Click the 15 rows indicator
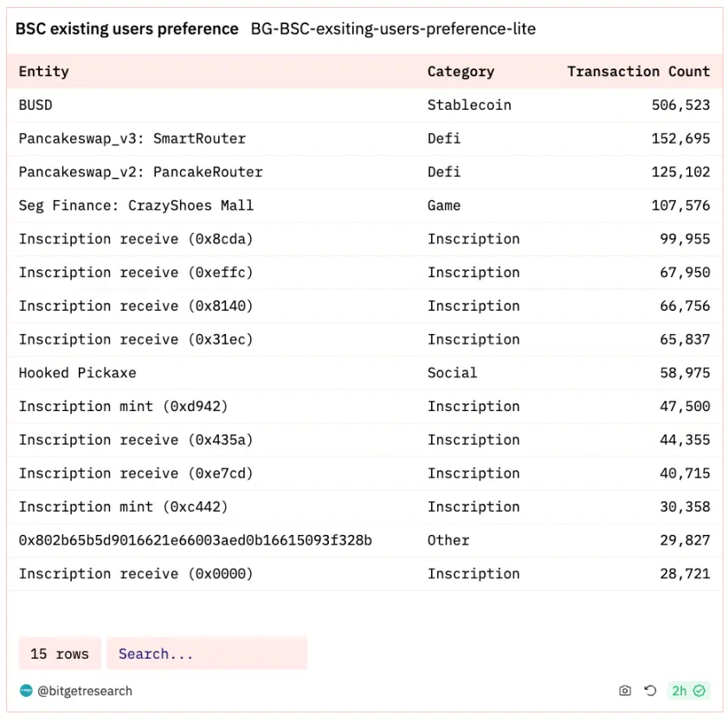 tap(60, 653)
